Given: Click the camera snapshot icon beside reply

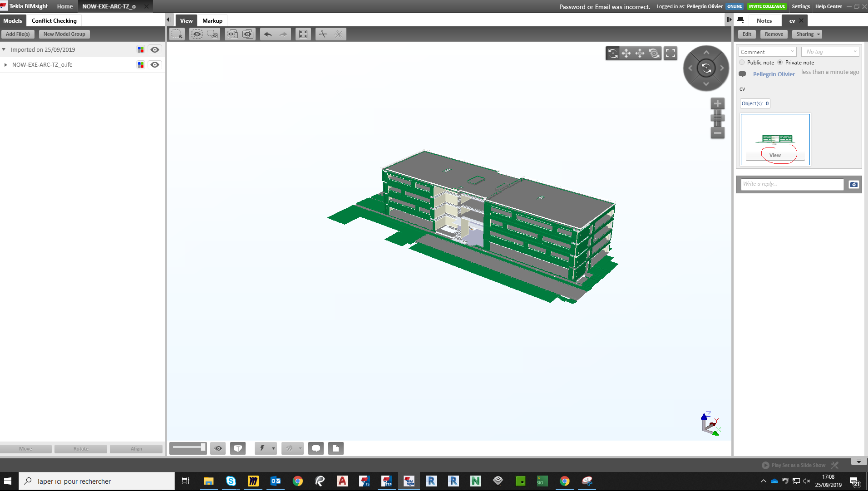Looking at the screenshot, I should pos(853,184).
